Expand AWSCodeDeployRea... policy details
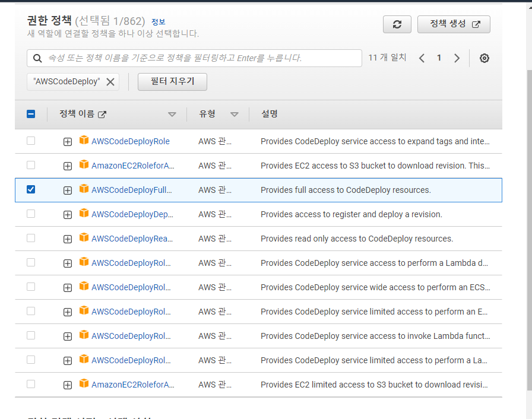 [x=68, y=239]
